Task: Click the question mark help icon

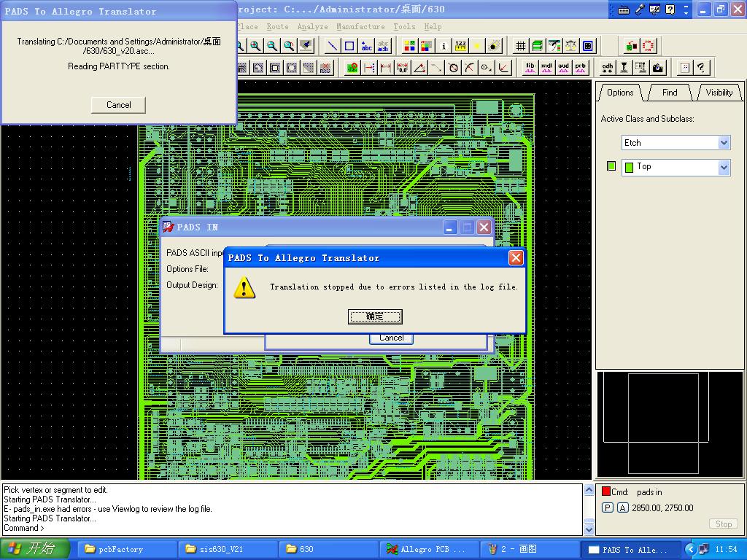Action: (701, 68)
